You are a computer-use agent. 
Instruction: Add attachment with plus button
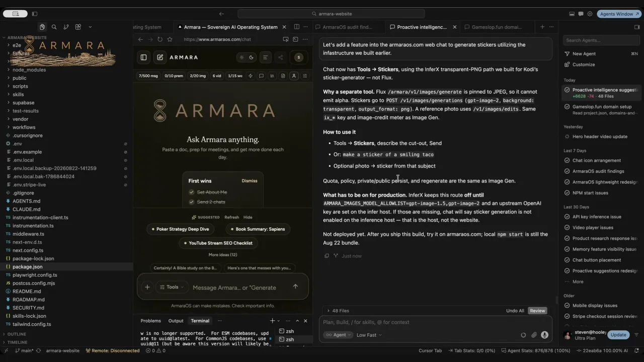(x=147, y=287)
